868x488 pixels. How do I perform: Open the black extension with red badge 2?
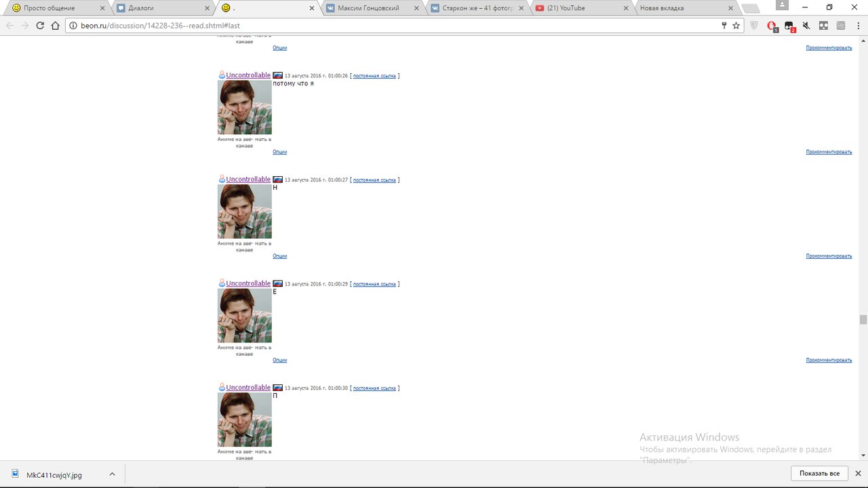[x=789, y=26]
